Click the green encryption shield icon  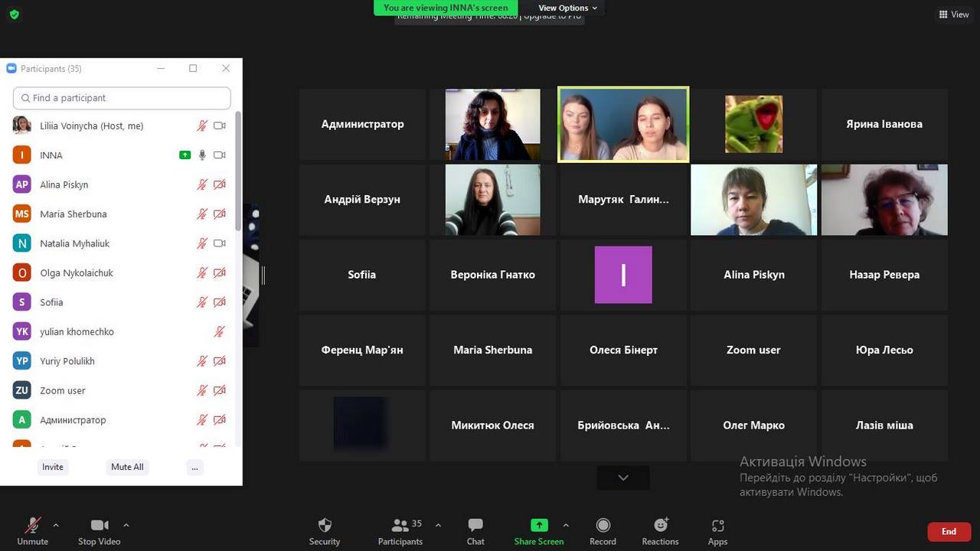click(14, 15)
